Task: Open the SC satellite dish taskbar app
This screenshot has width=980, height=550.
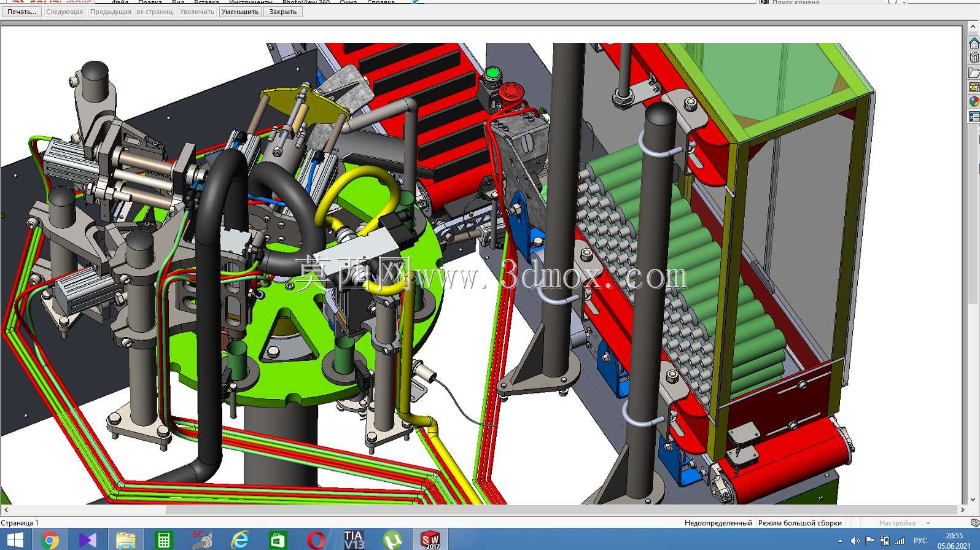Action: 201,540
